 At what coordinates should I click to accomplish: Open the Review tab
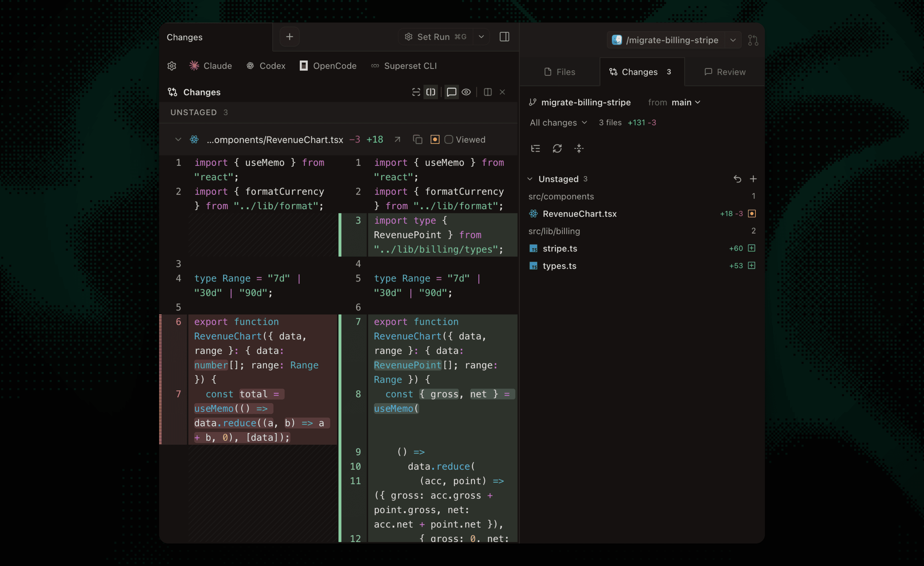click(x=725, y=72)
